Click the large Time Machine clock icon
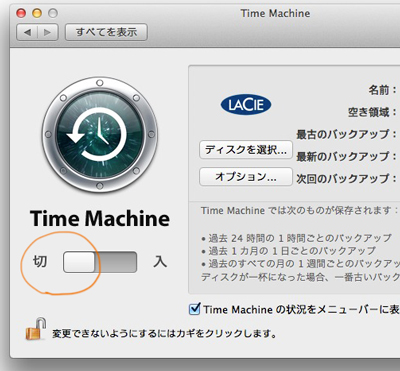 100,135
